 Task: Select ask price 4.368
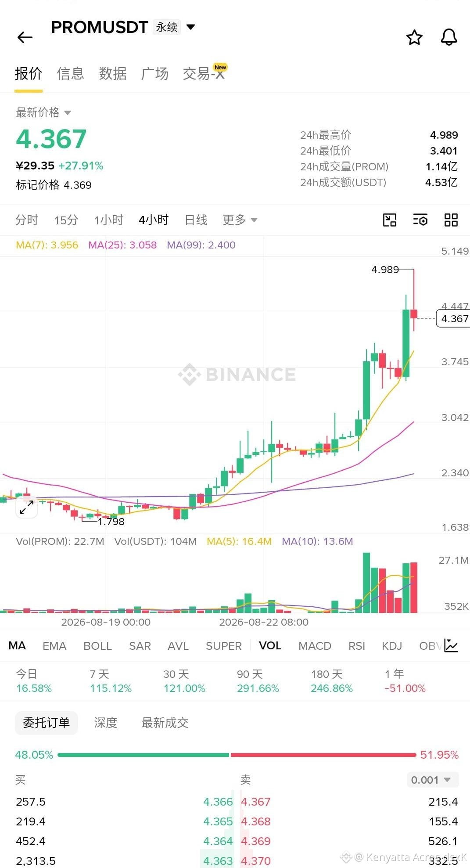(256, 821)
